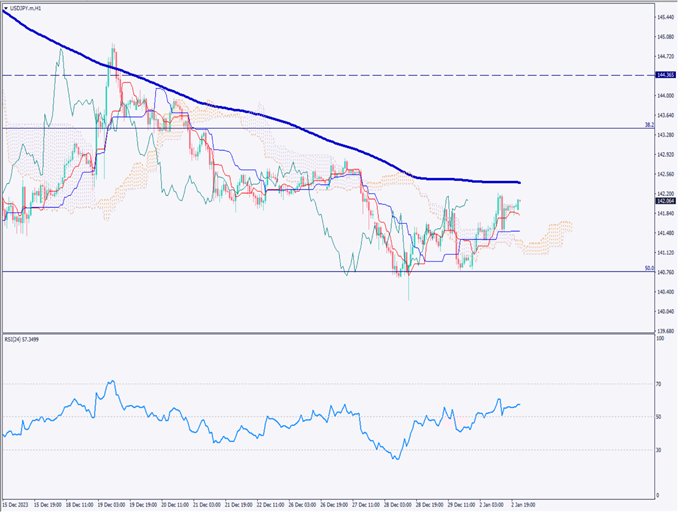The width and height of the screenshot is (678, 512).
Task: Click the 139.680 price on the axis
Action: (x=664, y=331)
